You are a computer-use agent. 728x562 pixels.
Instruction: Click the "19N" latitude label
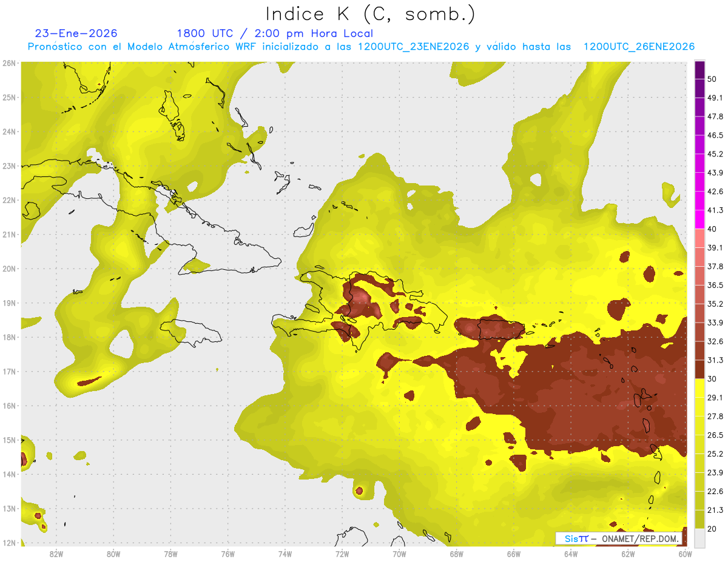click(x=8, y=303)
